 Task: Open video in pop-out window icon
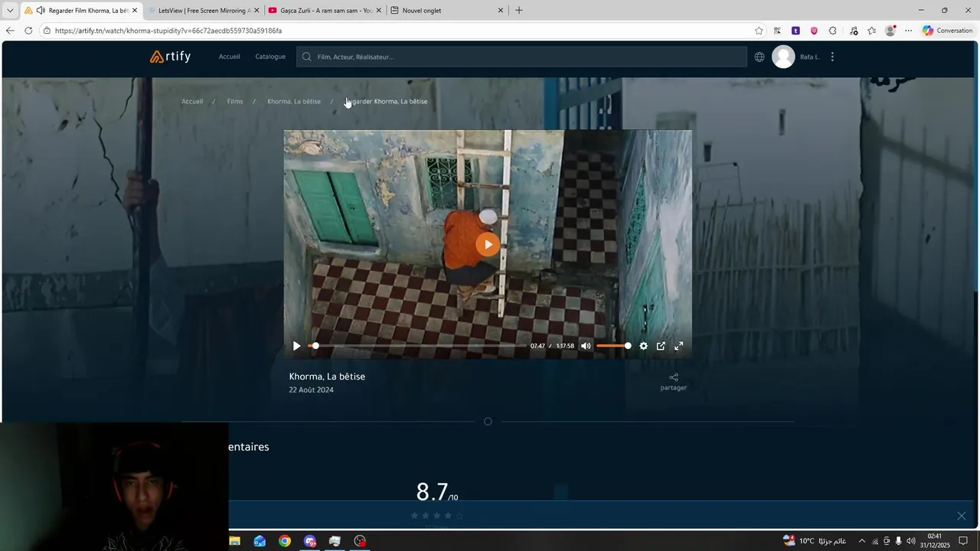[661, 346]
